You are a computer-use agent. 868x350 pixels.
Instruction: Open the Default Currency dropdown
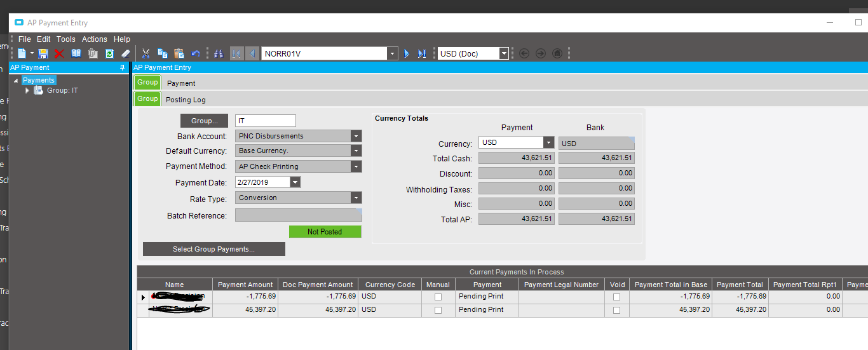click(356, 151)
